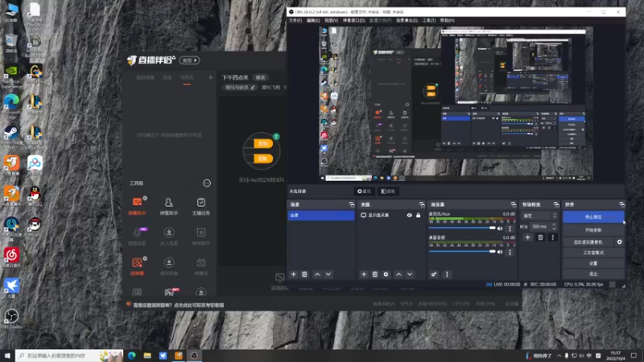Image resolution: width=644 pixels, height=362 pixels.
Task: Delete the selected scene with the trash icon
Action: click(305, 274)
